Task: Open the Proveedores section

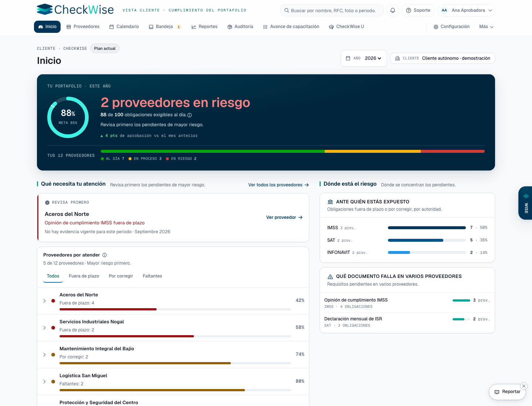Action: click(83, 27)
